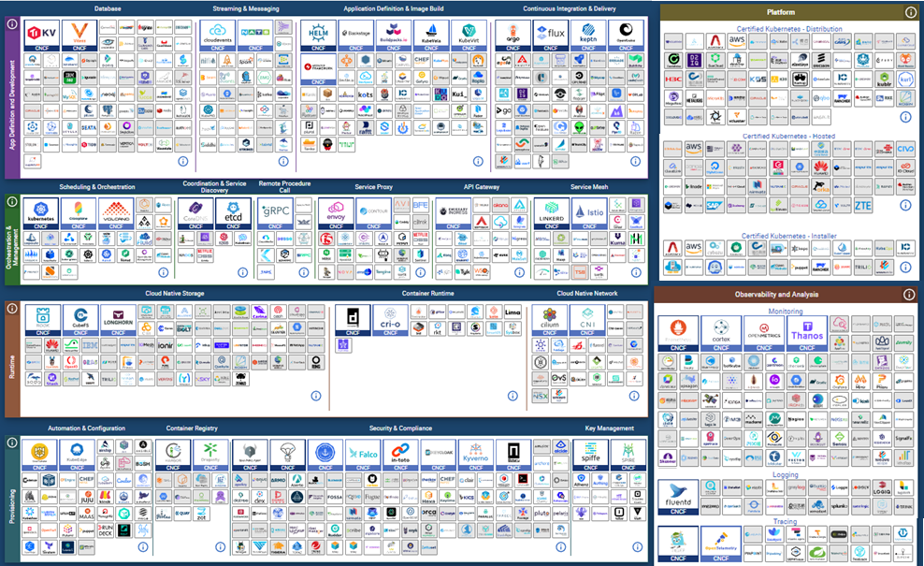Select the Longhorn project card

tap(119, 320)
